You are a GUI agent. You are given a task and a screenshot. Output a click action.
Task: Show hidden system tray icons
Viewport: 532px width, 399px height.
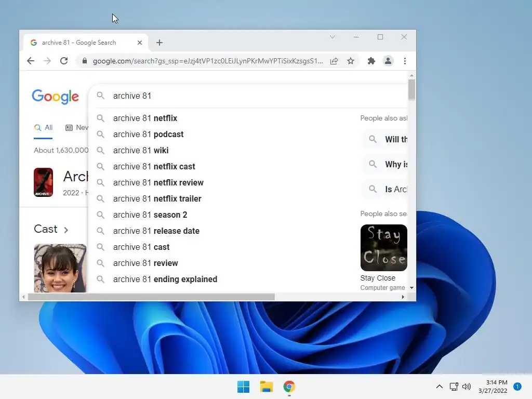[x=440, y=387]
